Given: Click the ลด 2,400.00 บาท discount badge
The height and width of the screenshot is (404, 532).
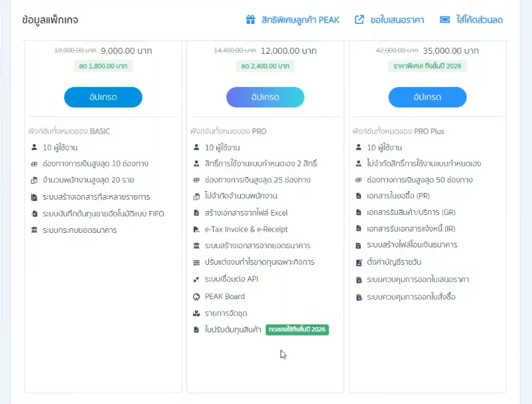Looking at the screenshot, I should pyautogui.click(x=265, y=66).
